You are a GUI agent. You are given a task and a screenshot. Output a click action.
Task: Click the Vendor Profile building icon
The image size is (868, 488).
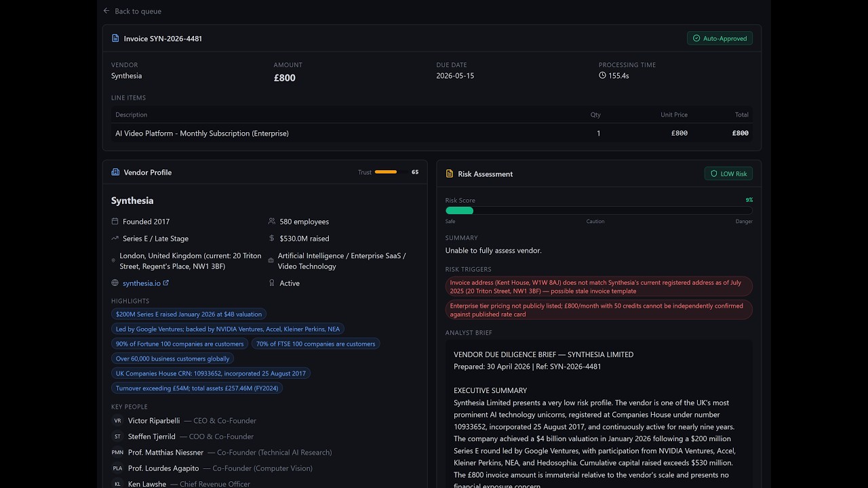(x=115, y=172)
